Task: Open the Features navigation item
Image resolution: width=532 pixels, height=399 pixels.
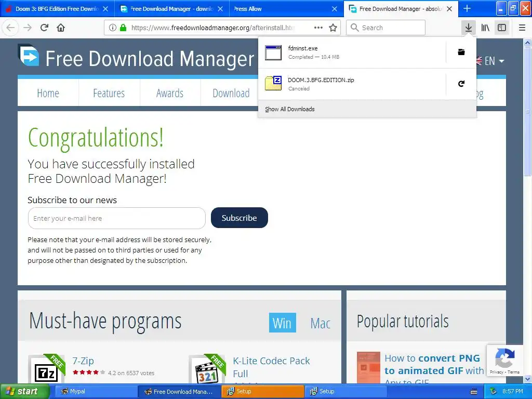Action: pyautogui.click(x=109, y=93)
